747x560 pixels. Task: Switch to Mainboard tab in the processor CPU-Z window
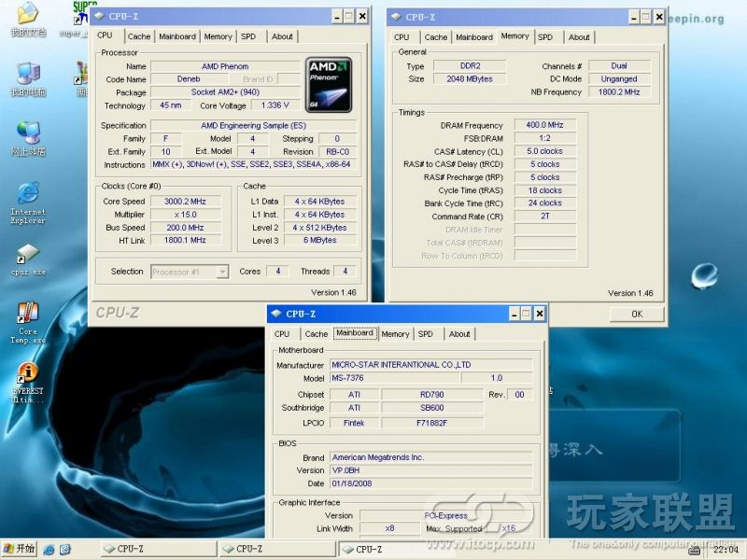click(177, 36)
